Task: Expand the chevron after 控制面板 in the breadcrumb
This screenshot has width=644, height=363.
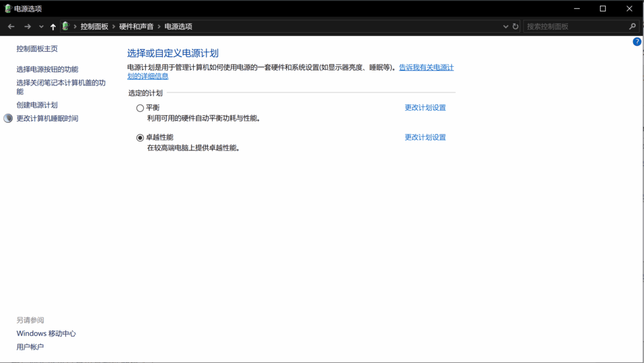Action: click(x=114, y=26)
